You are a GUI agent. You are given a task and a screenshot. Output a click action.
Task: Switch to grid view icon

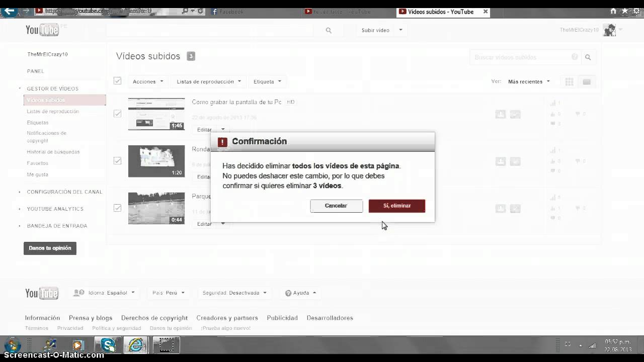(569, 82)
